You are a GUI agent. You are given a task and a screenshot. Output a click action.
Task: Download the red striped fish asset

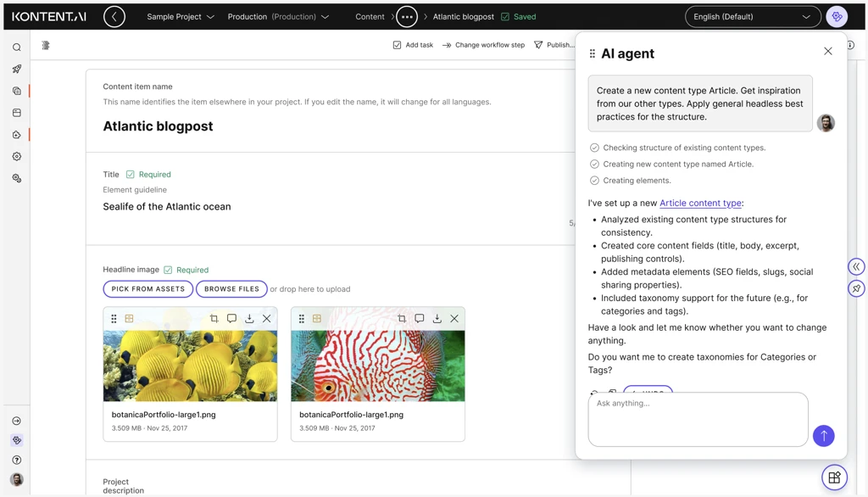[437, 319]
